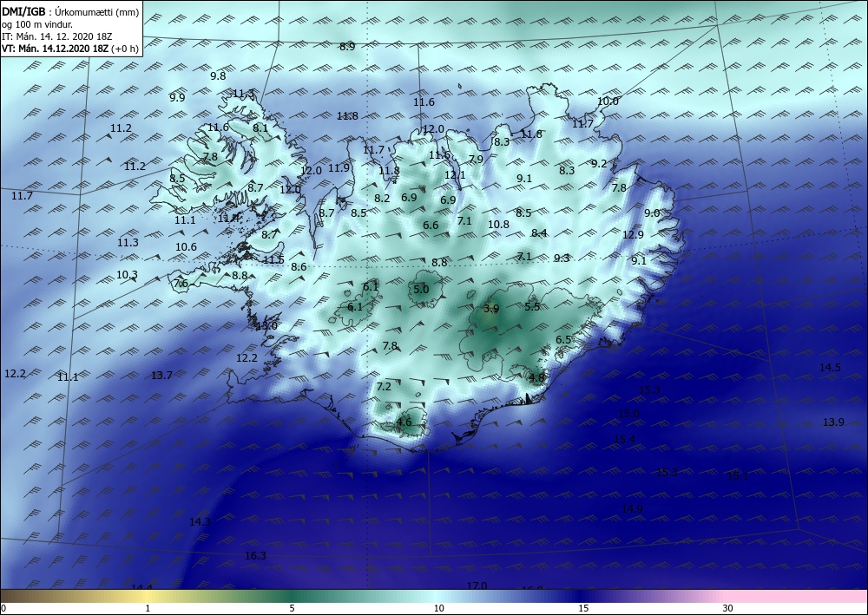Click the map value 12.9
Viewport: 868px width, 615px height.
[633, 235]
